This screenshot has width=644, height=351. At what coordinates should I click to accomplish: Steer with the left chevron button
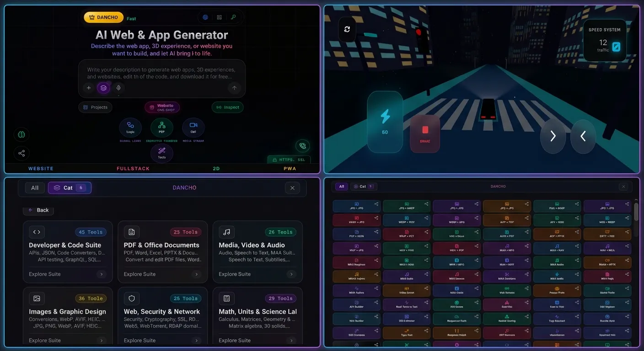pyautogui.click(x=583, y=136)
